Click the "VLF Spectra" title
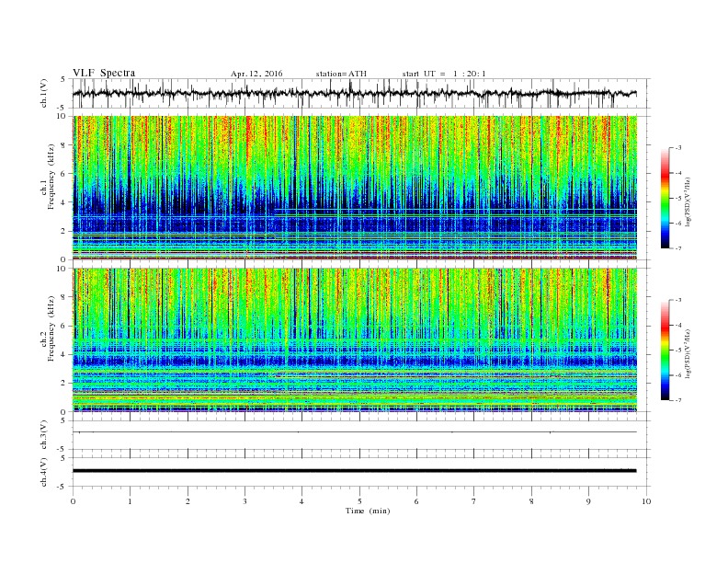 (104, 73)
